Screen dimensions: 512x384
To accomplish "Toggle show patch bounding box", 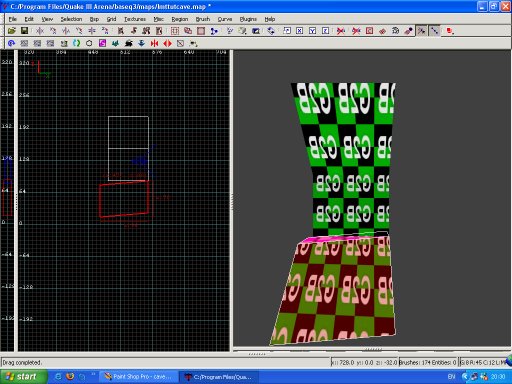I will click(369, 31).
